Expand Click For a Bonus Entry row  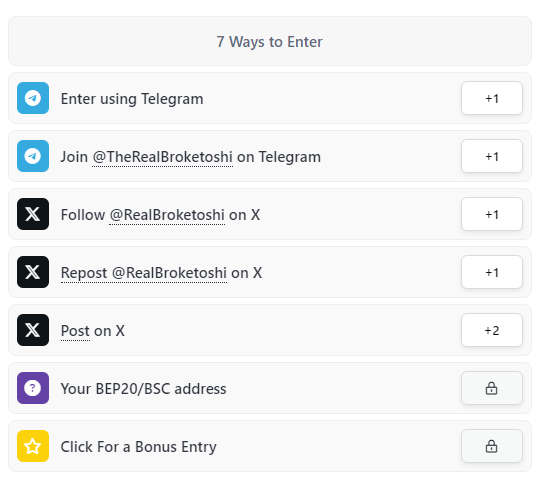click(270, 446)
